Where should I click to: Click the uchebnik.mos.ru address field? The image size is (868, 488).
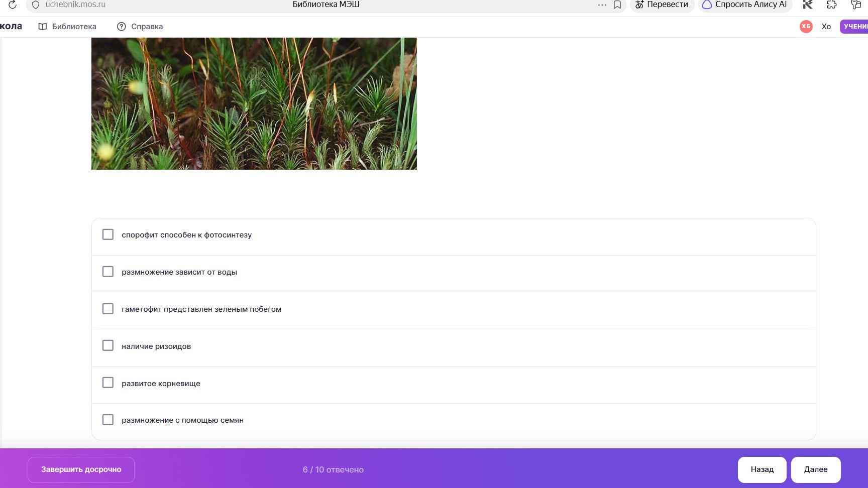(x=75, y=5)
